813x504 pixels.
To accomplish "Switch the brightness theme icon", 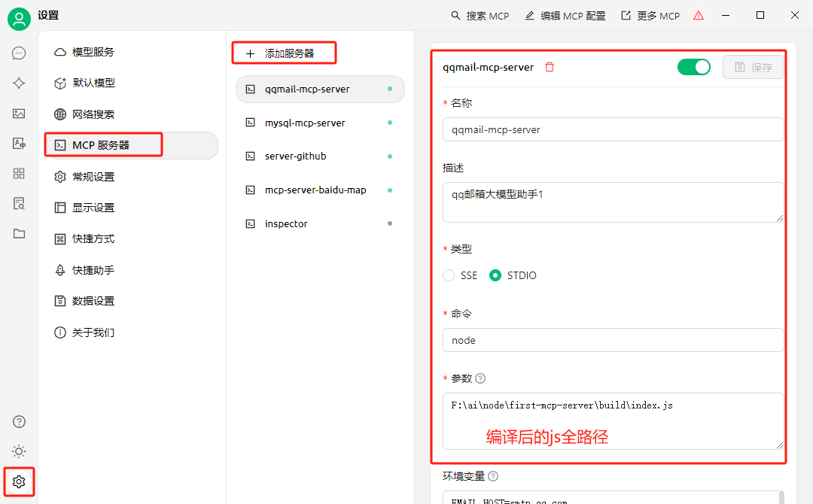I will [x=19, y=451].
